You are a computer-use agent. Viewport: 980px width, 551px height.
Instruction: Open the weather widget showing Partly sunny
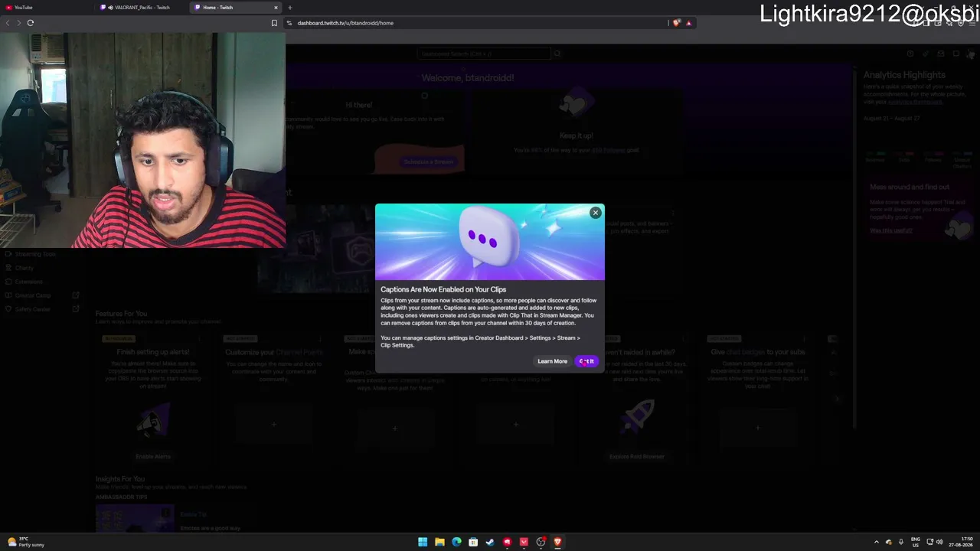pos(25,542)
